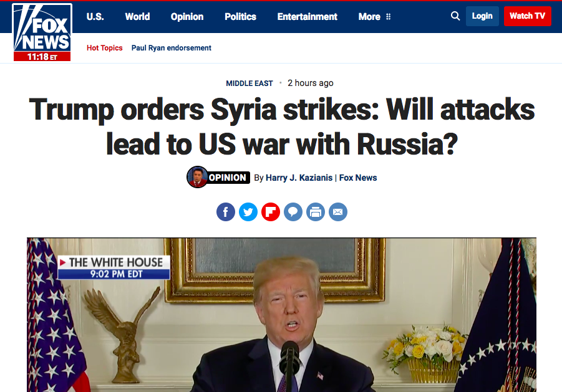Open the U.S. section
The width and height of the screenshot is (562, 392).
tap(95, 17)
